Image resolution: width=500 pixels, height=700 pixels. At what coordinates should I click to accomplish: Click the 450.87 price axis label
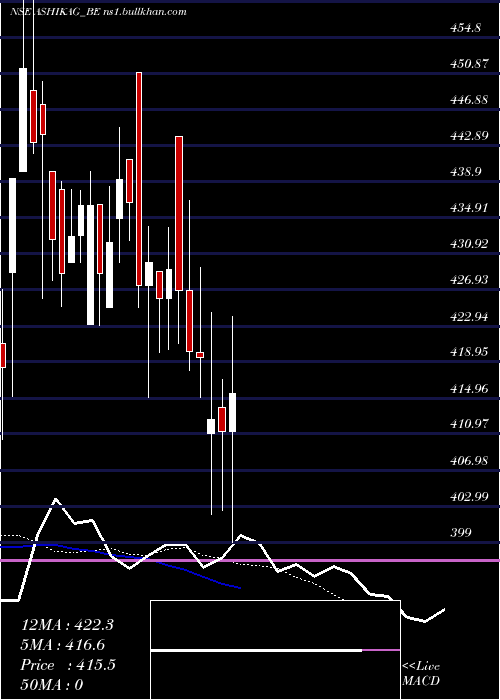pyautogui.click(x=468, y=64)
